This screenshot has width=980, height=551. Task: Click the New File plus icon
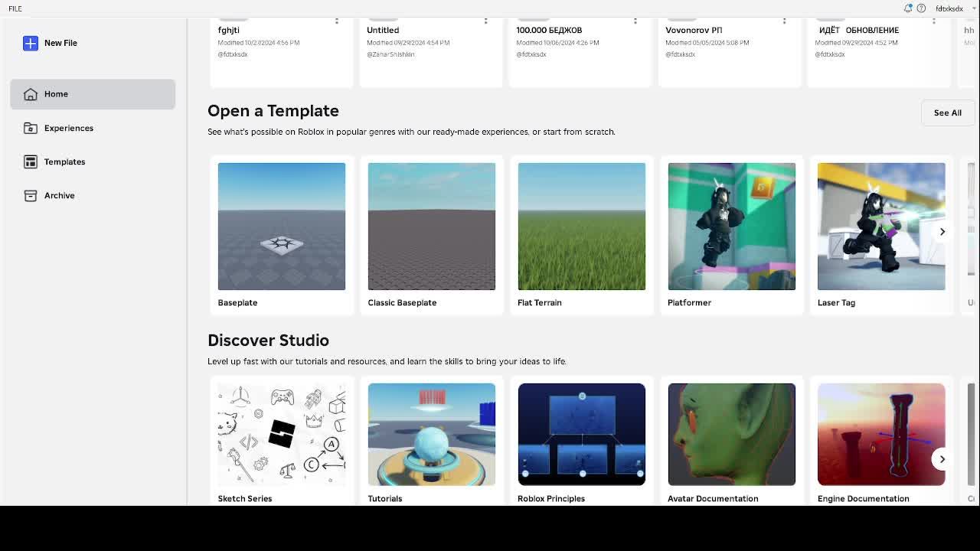31,43
